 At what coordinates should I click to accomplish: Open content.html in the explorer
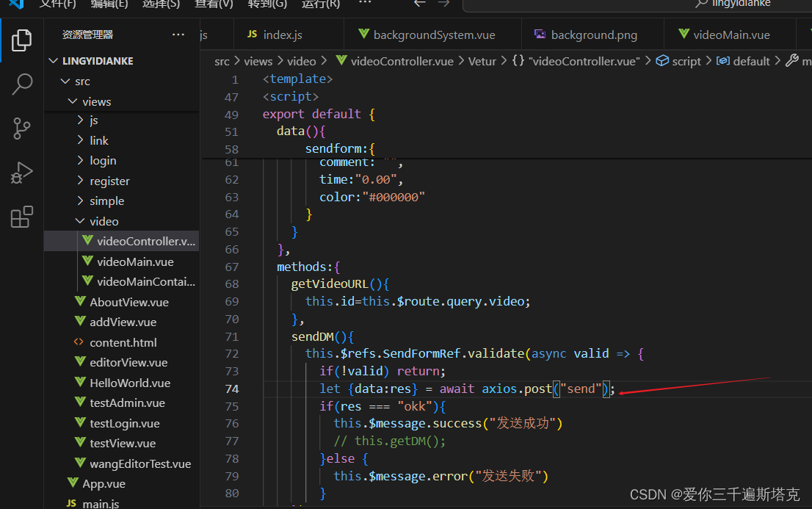(x=123, y=342)
